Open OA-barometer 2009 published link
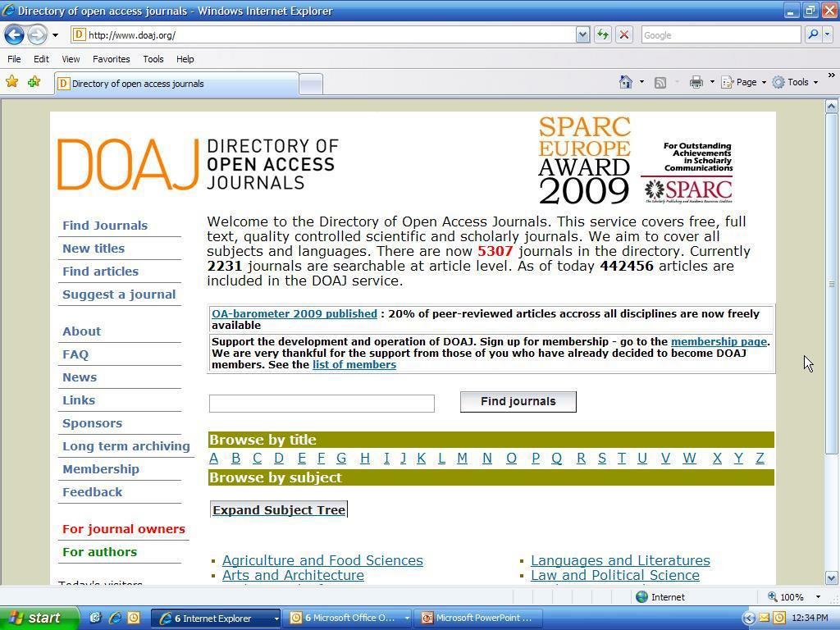Screen dimensions: 840x630 pos(294,314)
